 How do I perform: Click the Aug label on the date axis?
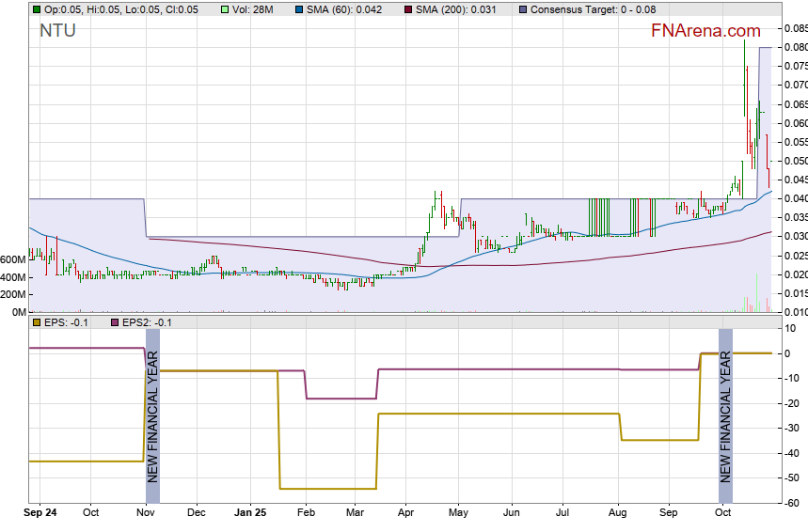point(618,513)
